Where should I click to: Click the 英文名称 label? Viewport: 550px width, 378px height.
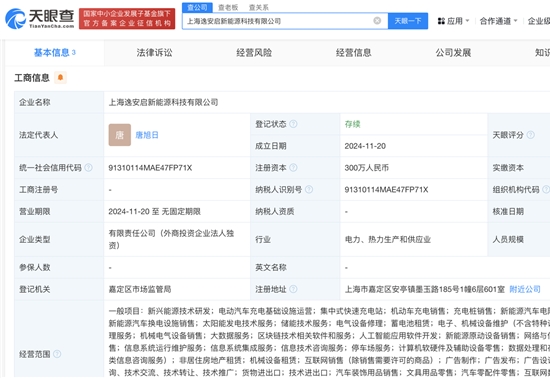271,268
